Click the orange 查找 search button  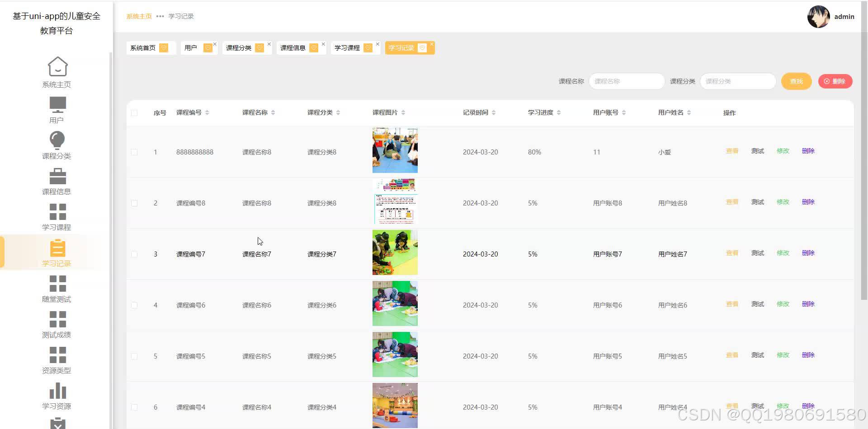pyautogui.click(x=797, y=81)
